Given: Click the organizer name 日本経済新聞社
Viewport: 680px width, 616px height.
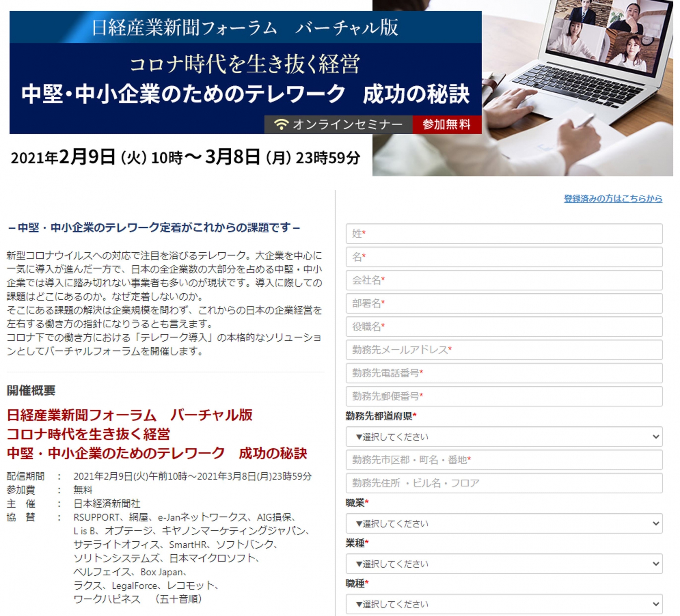Looking at the screenshot, I should pyautogui.click(x=107, y=504).
